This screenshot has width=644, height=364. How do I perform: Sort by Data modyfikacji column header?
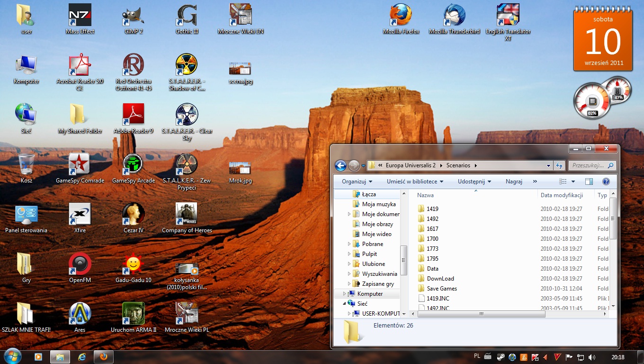561,195
